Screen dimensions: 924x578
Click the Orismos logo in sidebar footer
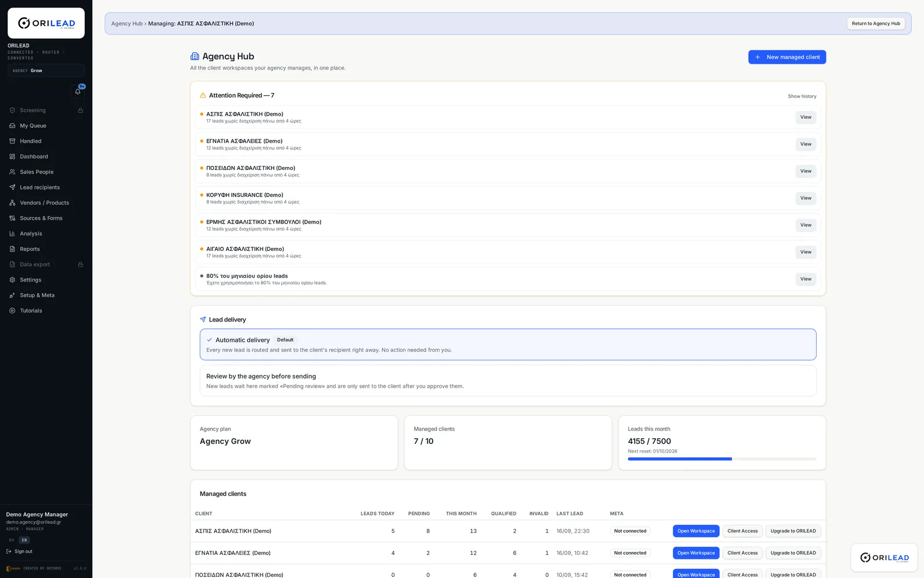[13, 568]
